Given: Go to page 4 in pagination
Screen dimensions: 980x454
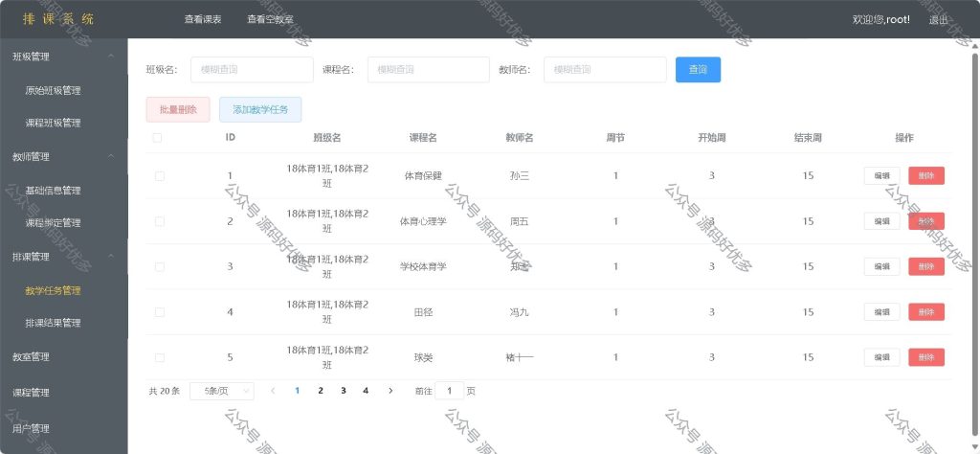Looking at the screenshot, I should (366, 391).
